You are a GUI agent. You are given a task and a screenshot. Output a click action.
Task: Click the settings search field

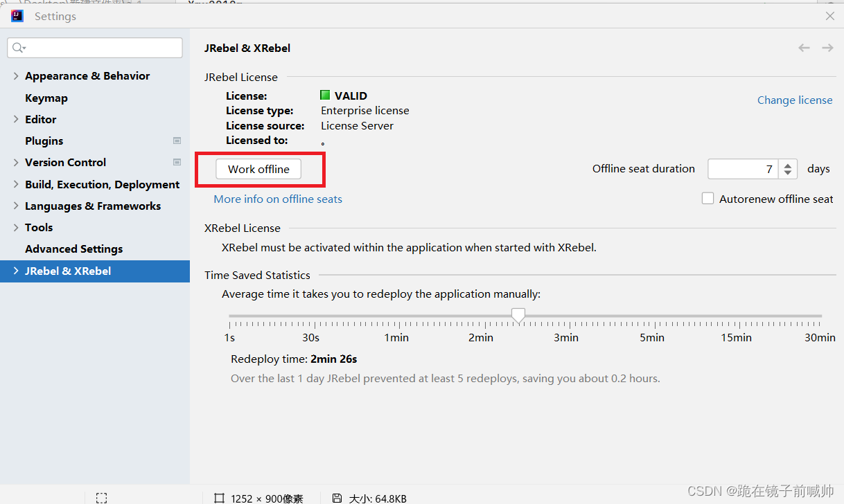95,48
